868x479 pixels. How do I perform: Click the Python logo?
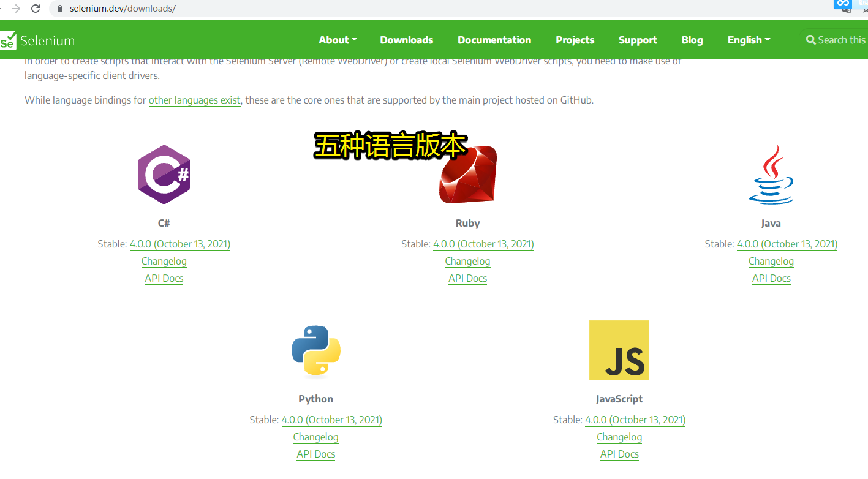point(315,350)
